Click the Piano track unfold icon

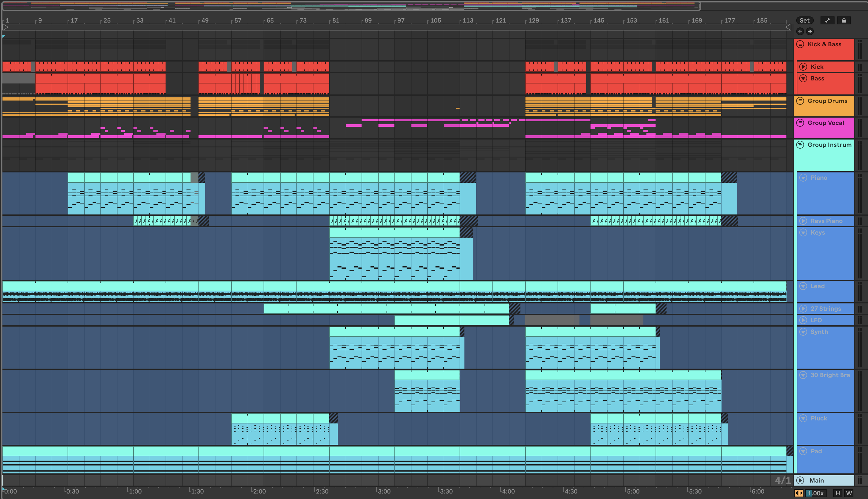[x=803, y=178]
